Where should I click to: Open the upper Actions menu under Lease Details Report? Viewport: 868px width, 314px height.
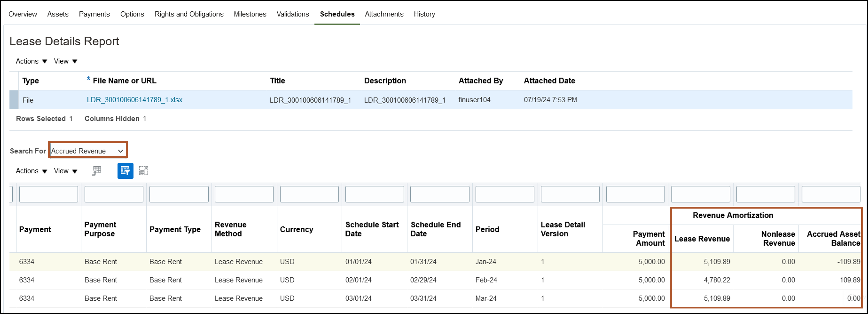31,61
